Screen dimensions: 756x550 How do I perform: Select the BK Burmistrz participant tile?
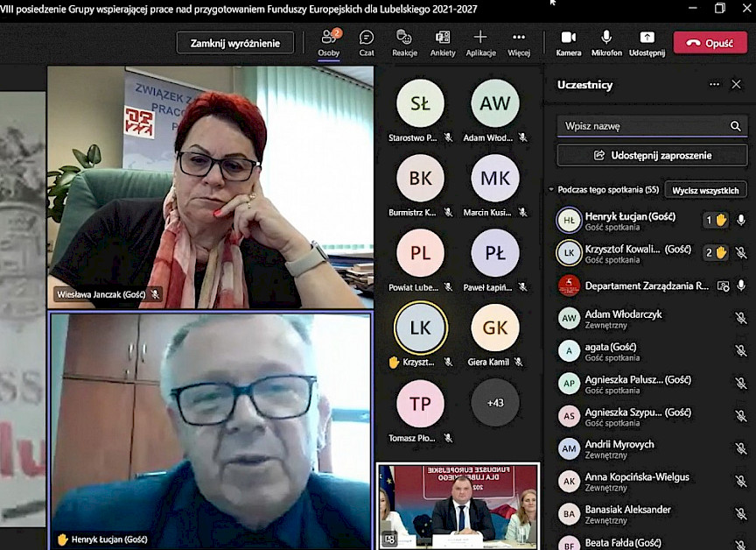point(420,186)
